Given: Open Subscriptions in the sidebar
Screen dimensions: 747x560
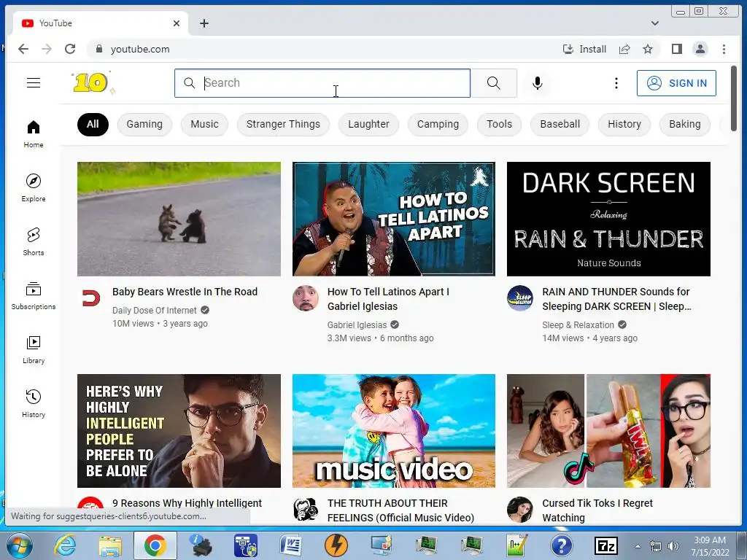Looking at the screenshot, I should click(x=34, y=296).
